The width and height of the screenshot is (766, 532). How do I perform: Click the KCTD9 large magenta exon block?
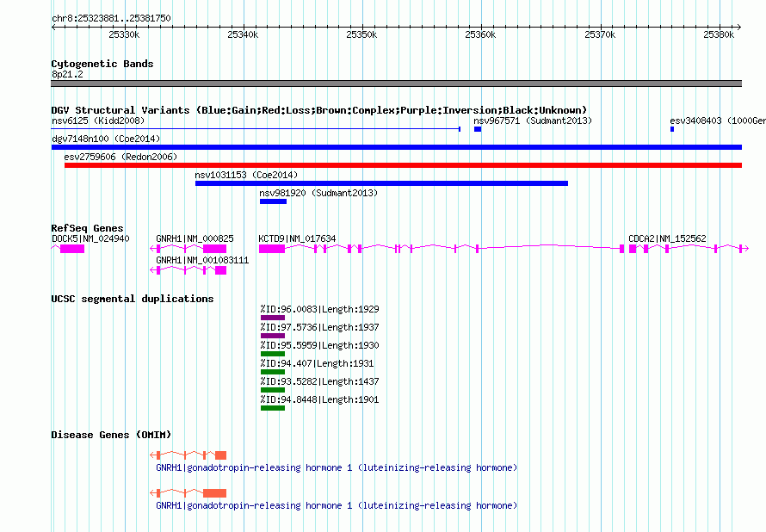272,249
